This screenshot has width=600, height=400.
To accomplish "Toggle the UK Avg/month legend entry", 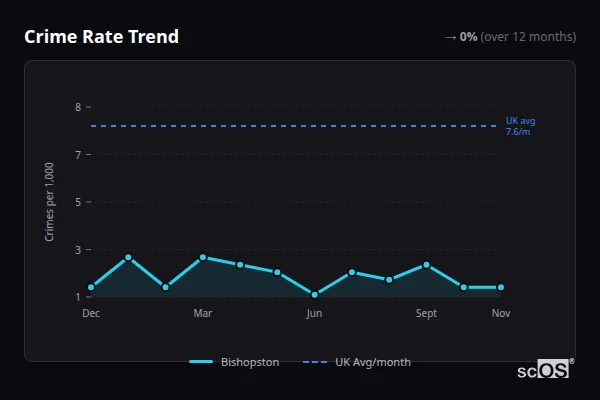I will (x=357, y=362).
